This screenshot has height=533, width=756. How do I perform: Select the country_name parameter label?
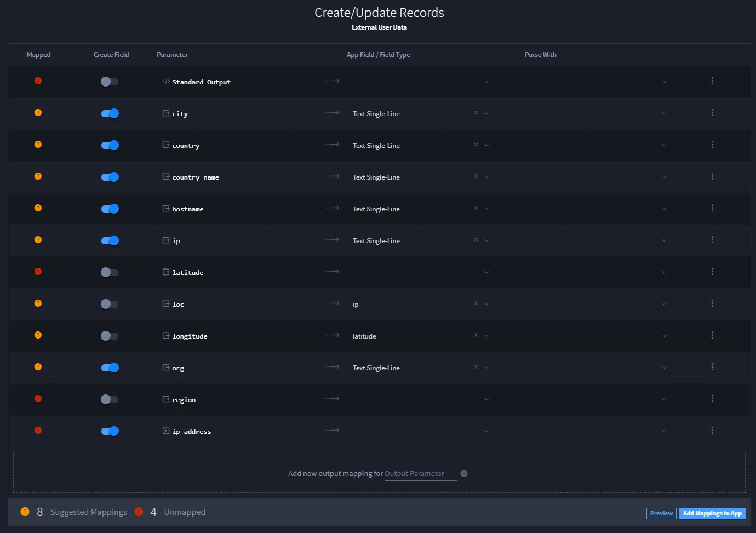click(x=196, y=177)
